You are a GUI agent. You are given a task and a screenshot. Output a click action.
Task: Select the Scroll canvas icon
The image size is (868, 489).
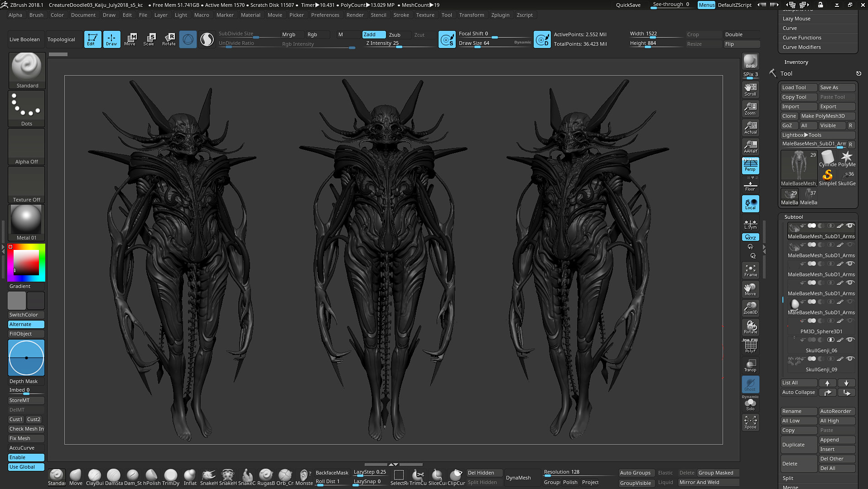point(750,89)
